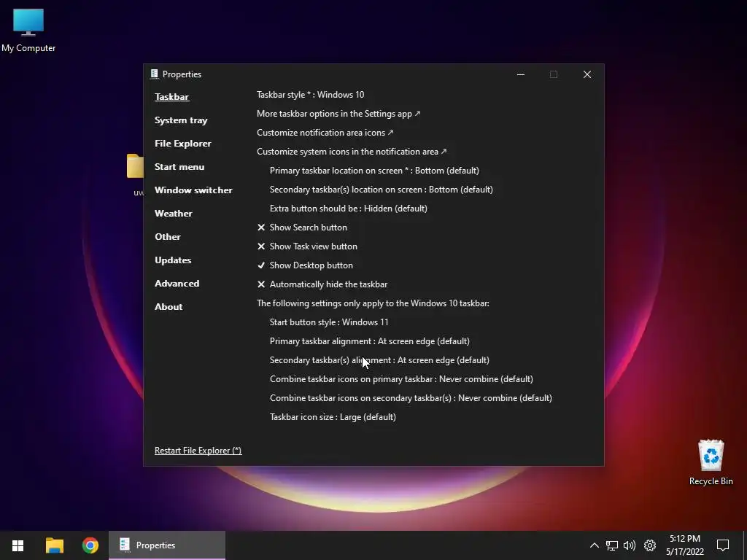Open Customize system icons link

[x=352, y=152]
